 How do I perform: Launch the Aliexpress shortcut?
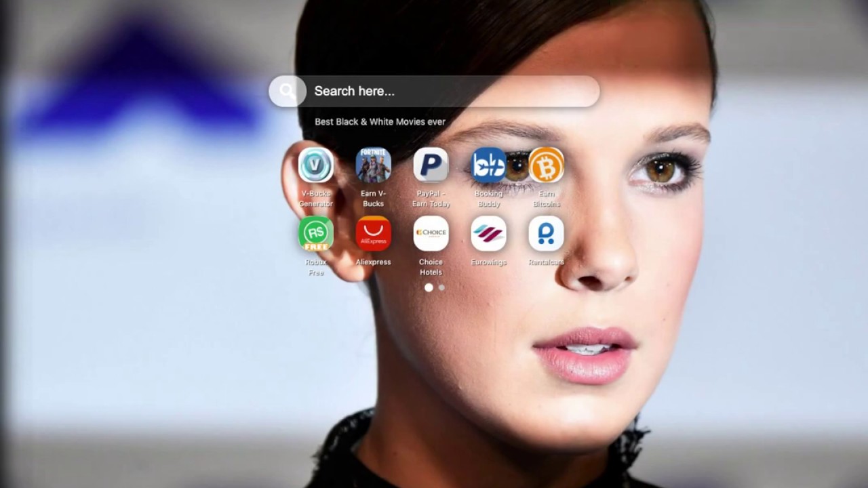(373, 233)
